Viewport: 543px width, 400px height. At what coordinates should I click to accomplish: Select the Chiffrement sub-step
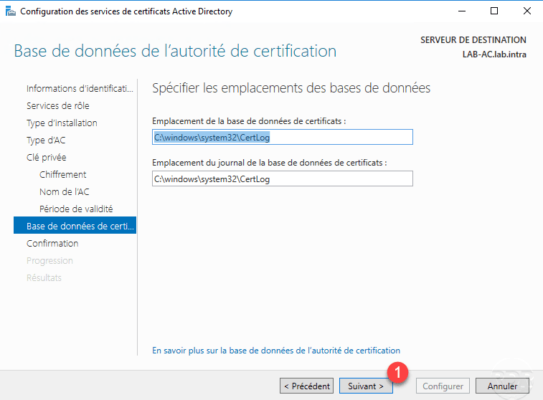tap(63, 175)
